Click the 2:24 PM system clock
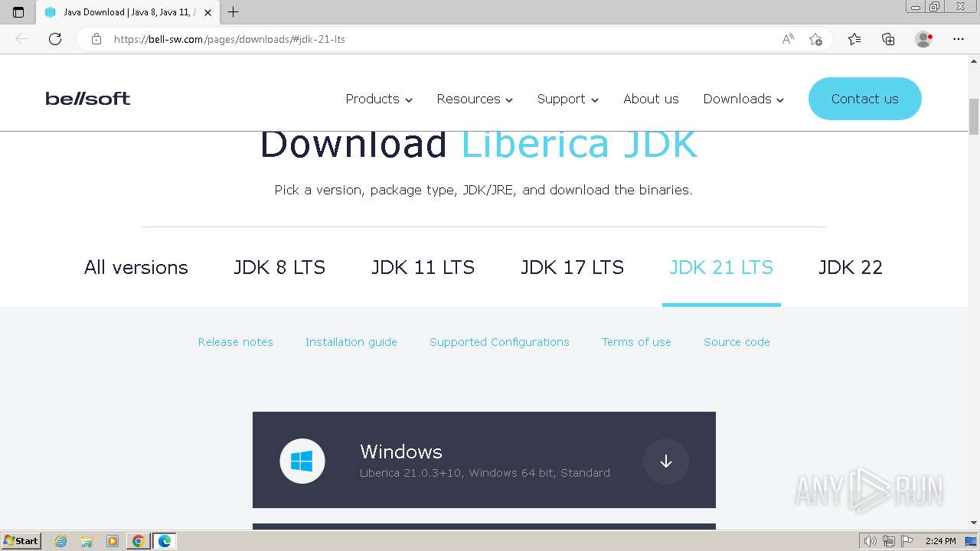 coord(940,541)
